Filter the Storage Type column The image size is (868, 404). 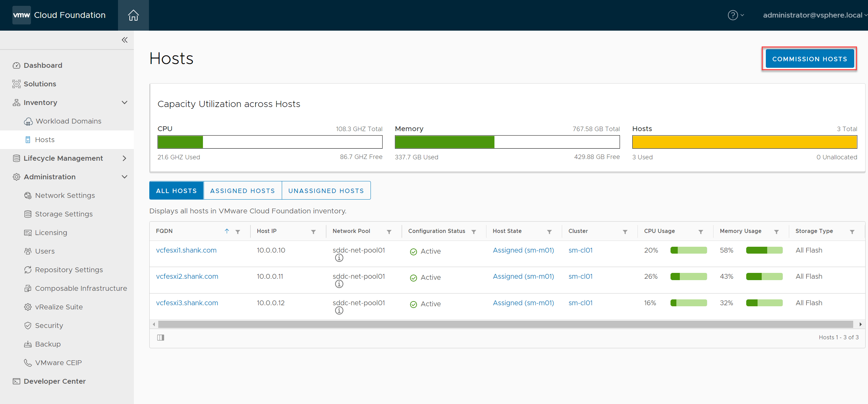coord(852,232)
